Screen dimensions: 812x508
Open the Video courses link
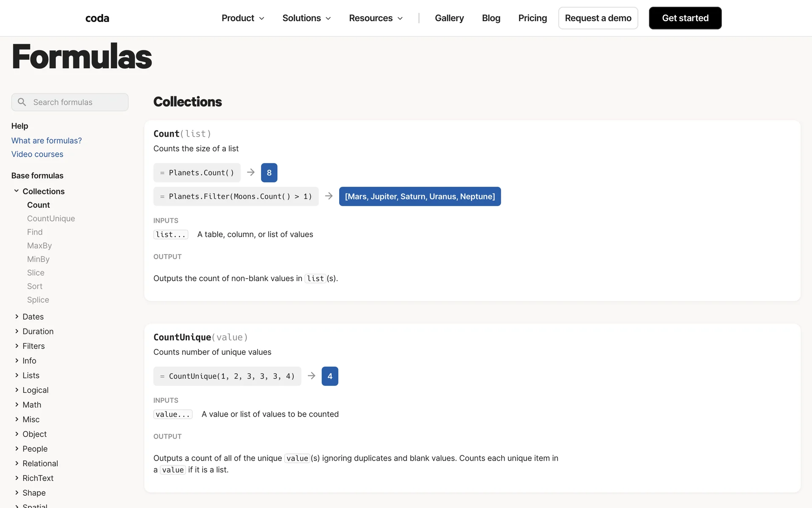click(x=37, y=154)
